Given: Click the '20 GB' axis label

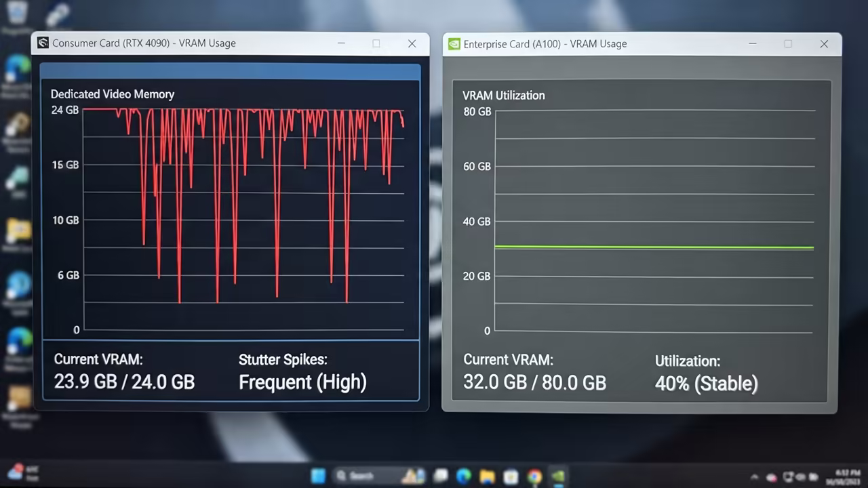Looking at the screenshot, I should pos(477,277).
